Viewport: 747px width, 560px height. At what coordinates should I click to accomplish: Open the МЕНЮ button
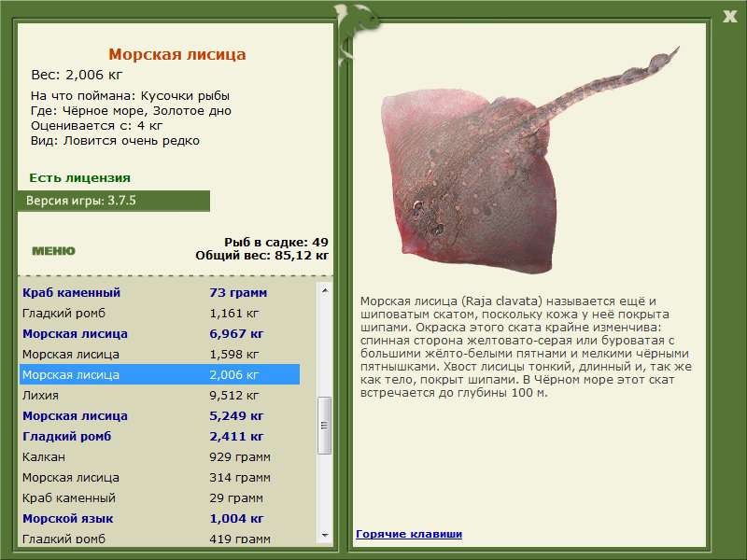pos(53,251)
